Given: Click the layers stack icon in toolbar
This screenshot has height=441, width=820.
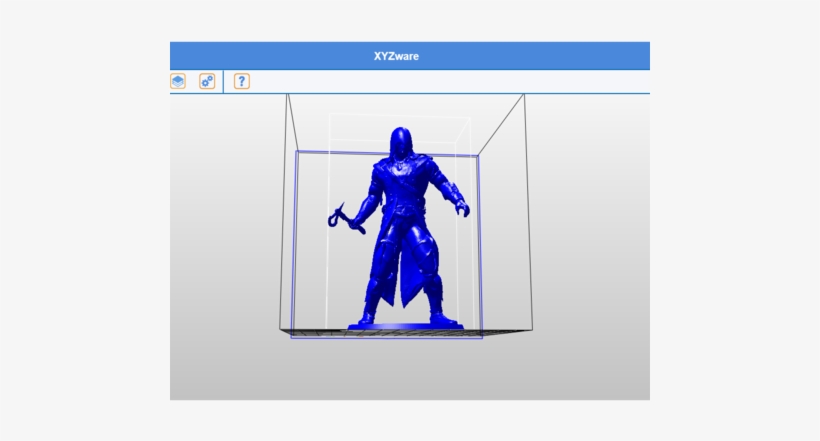Looking at the screenshot, I should pos(178,81).
